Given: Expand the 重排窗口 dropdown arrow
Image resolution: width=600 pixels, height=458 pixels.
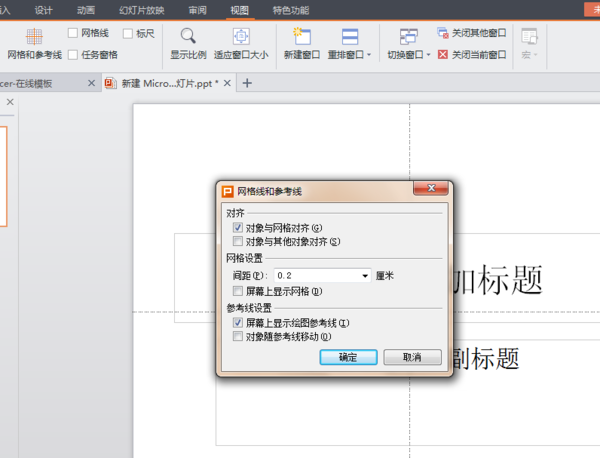Looking at the screenshot, I should click(369, 55).
